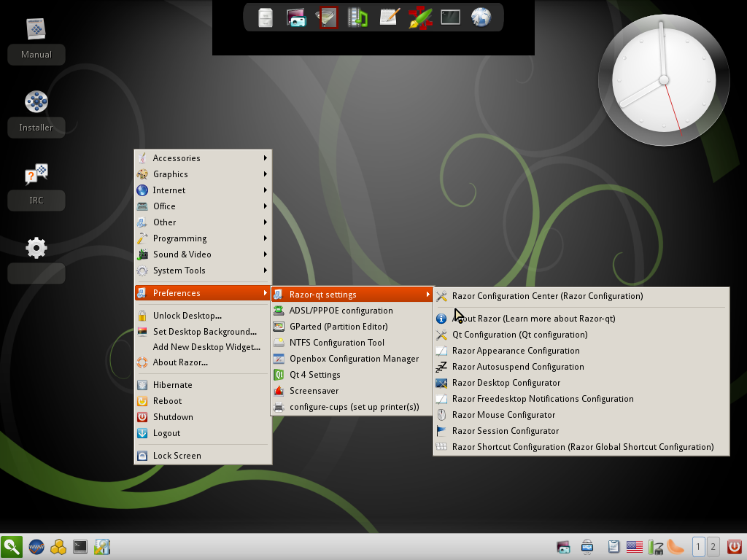
Task: Open the Manual desktop icon
Action: pos(36,29)
